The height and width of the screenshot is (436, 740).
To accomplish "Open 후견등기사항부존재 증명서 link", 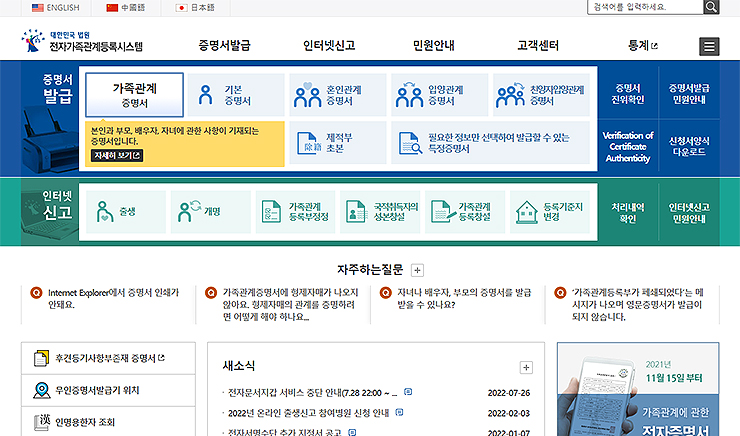I will pos(108,358).
